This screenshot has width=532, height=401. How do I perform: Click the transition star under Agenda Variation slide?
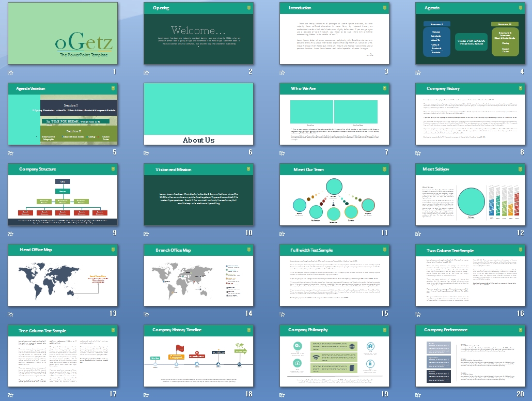[x=10, y=153]
